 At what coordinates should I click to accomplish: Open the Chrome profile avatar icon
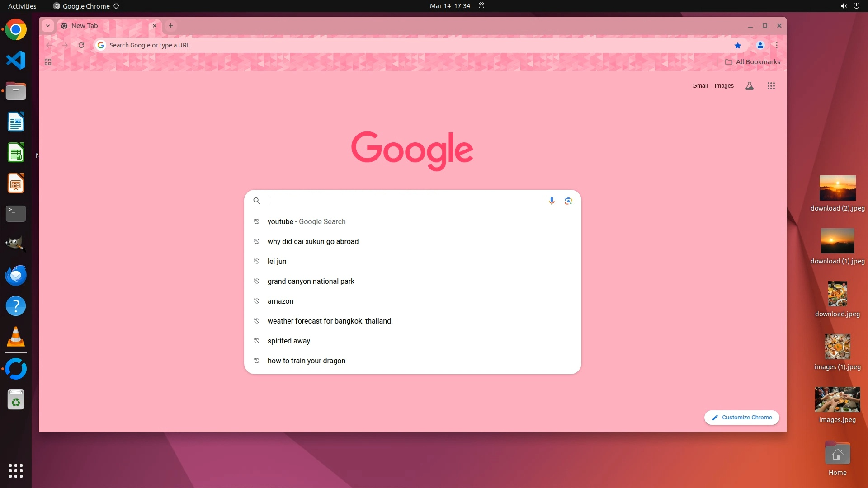[x=760, y=45]
